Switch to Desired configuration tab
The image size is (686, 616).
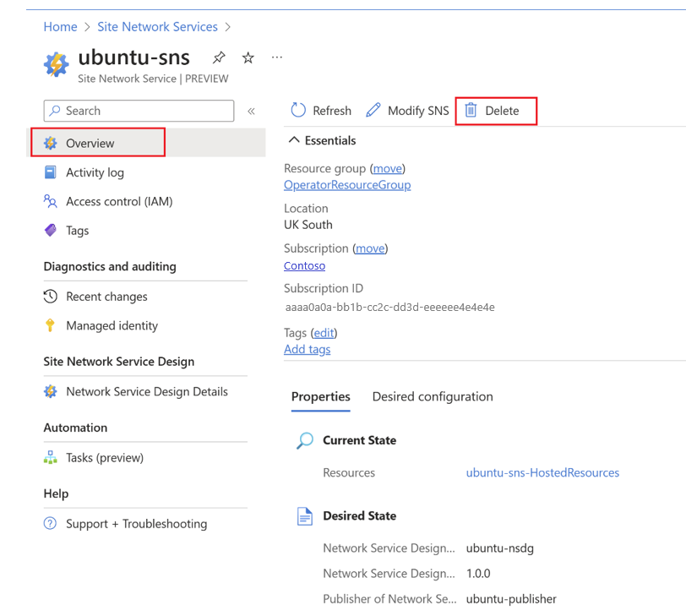point(433,396)
